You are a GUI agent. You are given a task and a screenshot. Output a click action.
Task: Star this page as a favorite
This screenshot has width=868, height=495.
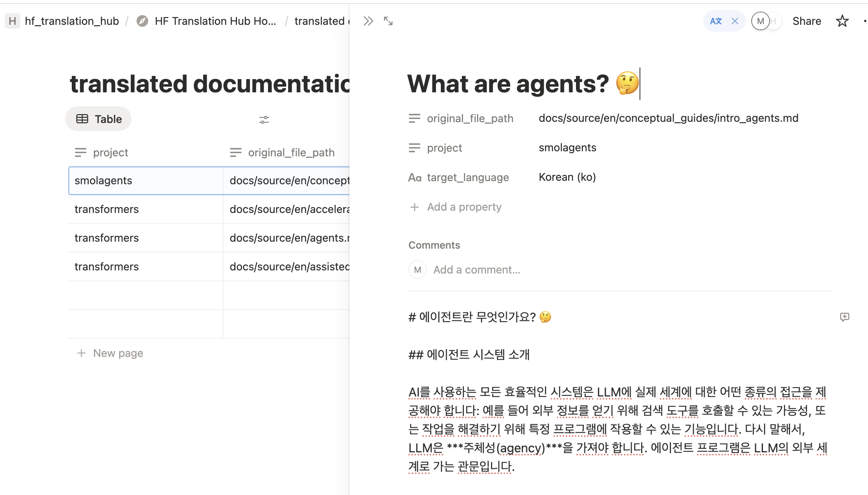(842, 21)
